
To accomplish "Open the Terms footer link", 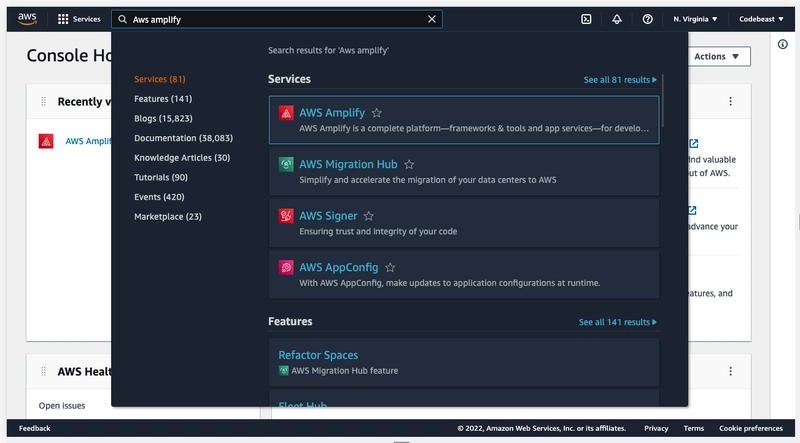I will point(694,428).
